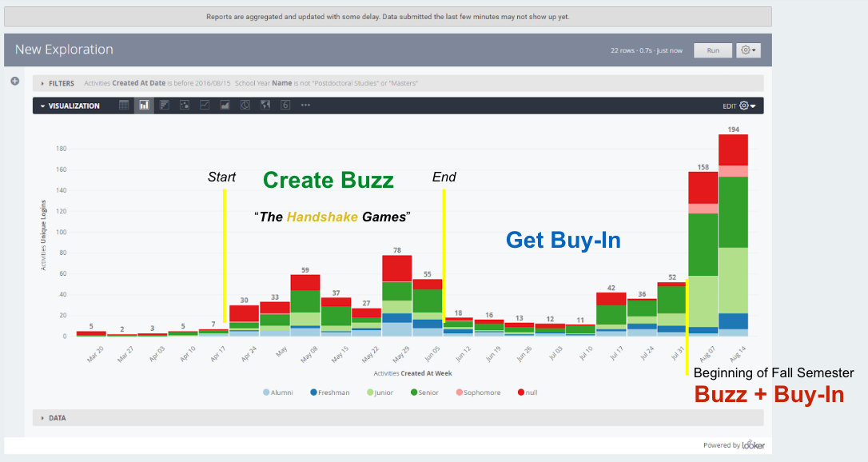The width and height of the screenshot is (868, 462).
Task: Select the area chart visualization icon
Action: [225, 106]
